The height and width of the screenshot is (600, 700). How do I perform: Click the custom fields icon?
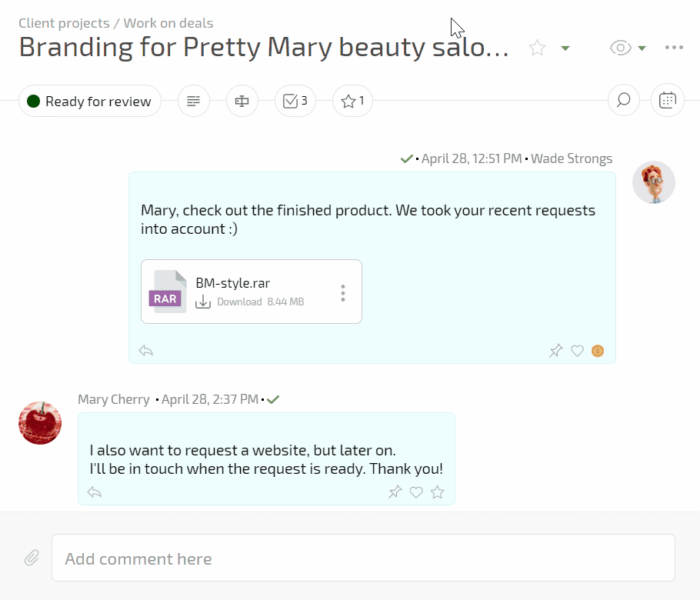[x=242, y=101]
